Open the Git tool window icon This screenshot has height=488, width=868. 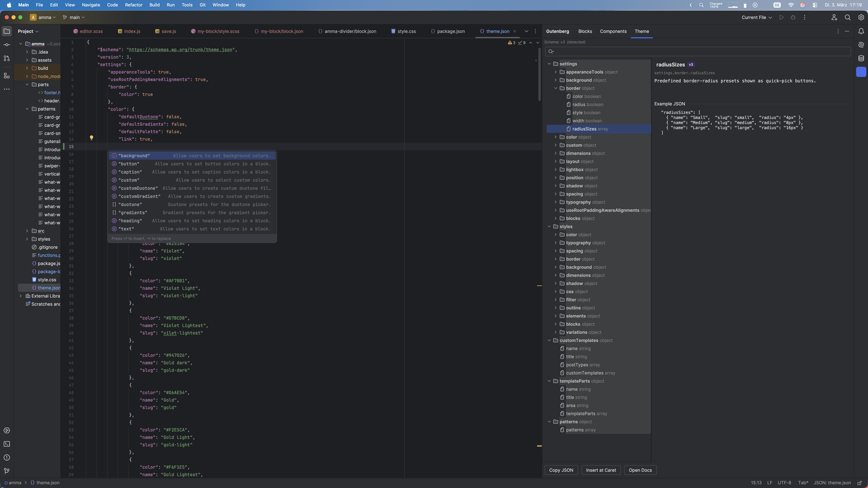7,471
